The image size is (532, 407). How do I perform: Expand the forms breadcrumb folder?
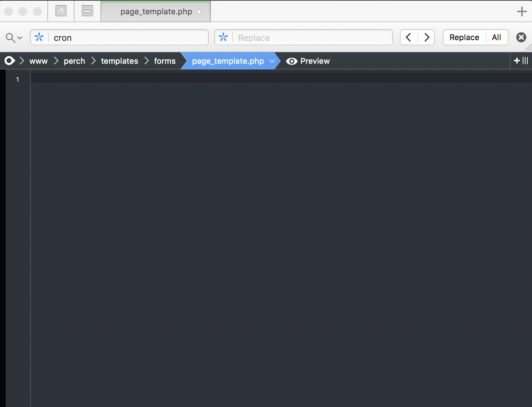164,61
